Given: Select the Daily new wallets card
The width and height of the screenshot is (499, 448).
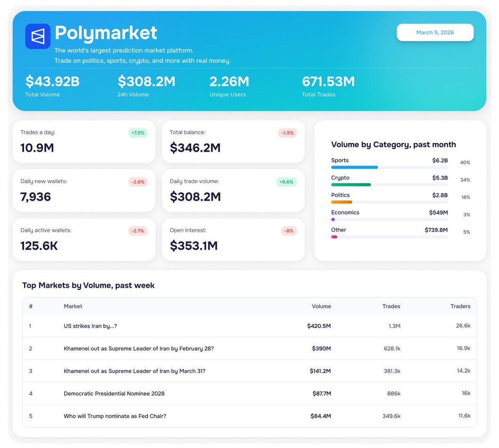Looking at the screenshot, I should click(84, 191).
